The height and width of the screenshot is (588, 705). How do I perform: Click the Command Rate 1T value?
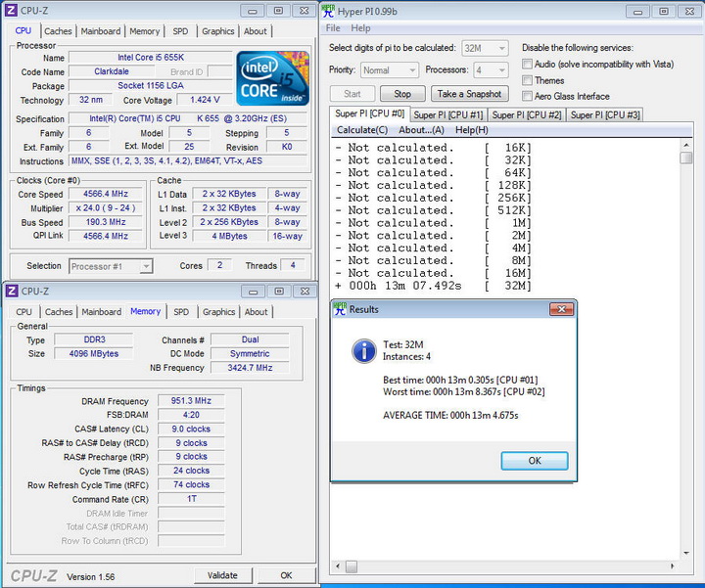tap(191, 499)
